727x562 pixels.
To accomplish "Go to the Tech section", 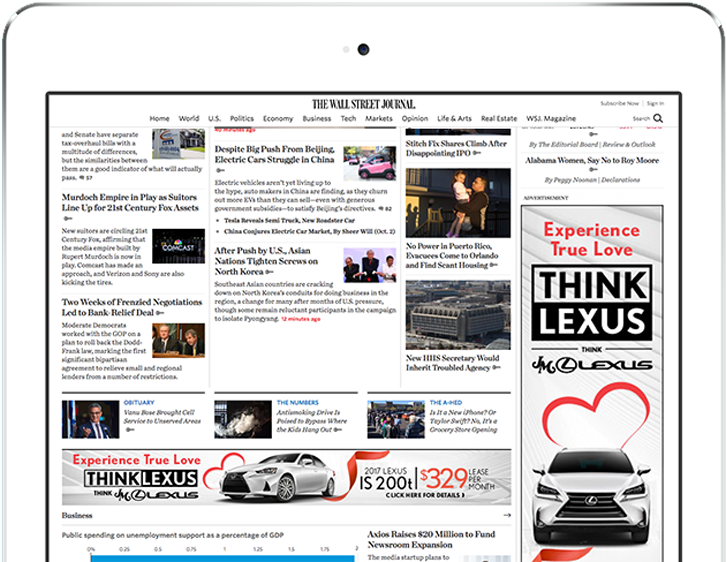I will point(348,119).
